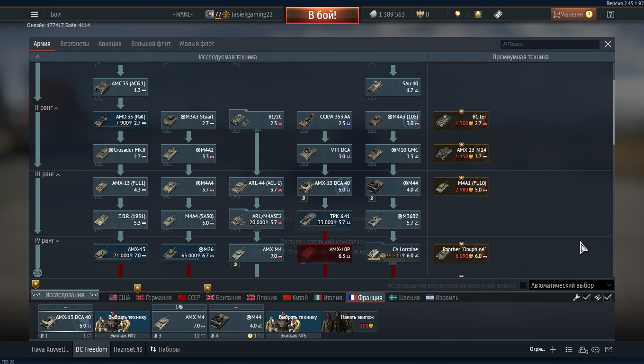
Task: Toggle the checkbox right of the wrench icon
Action: pyautogui.click(x=586, y=298)
